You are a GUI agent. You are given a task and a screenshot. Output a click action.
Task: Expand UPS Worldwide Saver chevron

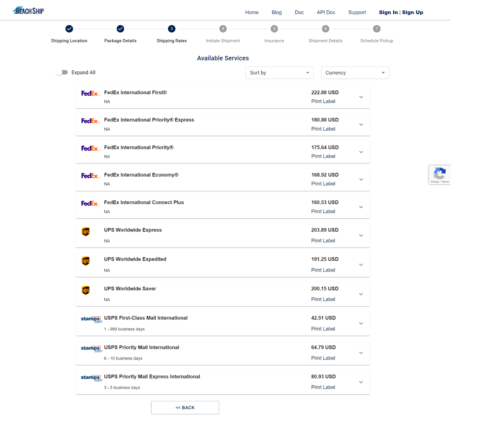(361, 294)
